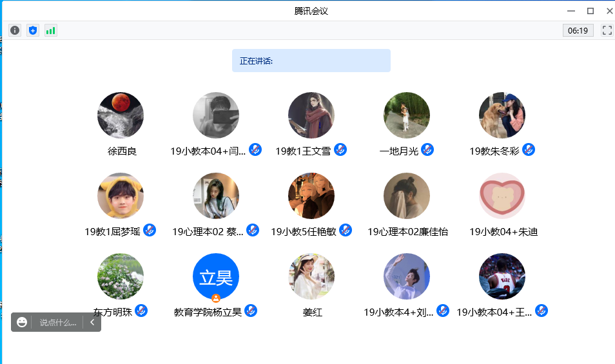Select the blue 立昊 avatar
This screenshot has width=615, height=364.
(x=216, y=276)
